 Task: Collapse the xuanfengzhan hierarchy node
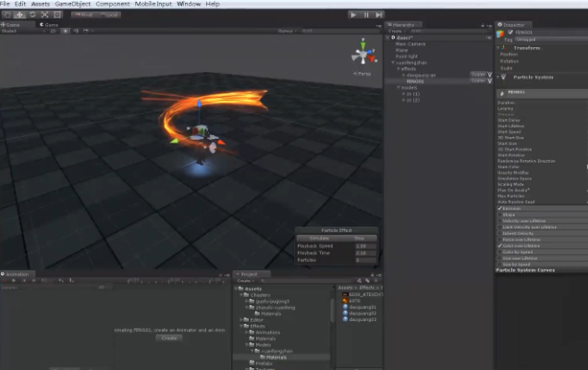point(393,63)
